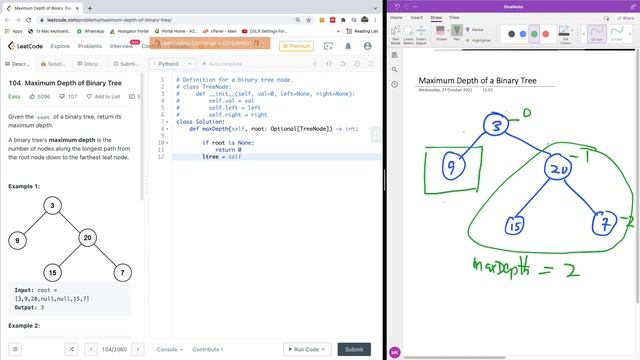This screenshot has height=360, width=640.
Task: Open the Contribute link
Action: point(207,349)
